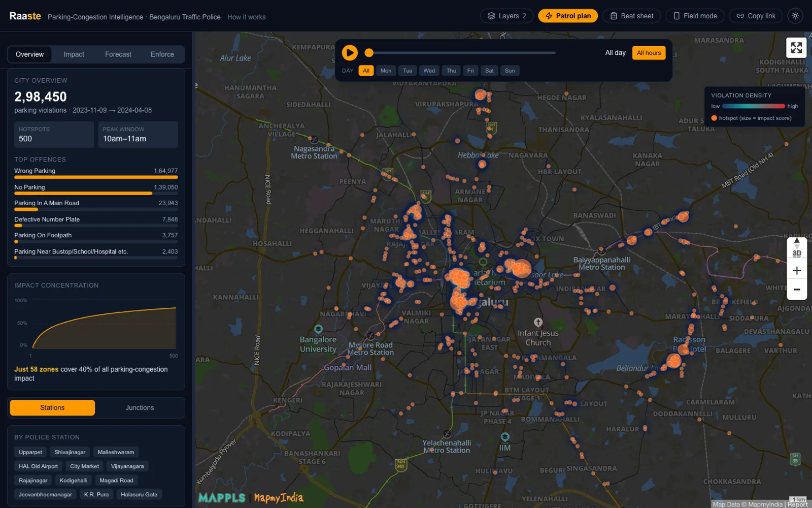Click Parking On Footpath row
This screenshot has width=812, height=508.
(96, 238)
